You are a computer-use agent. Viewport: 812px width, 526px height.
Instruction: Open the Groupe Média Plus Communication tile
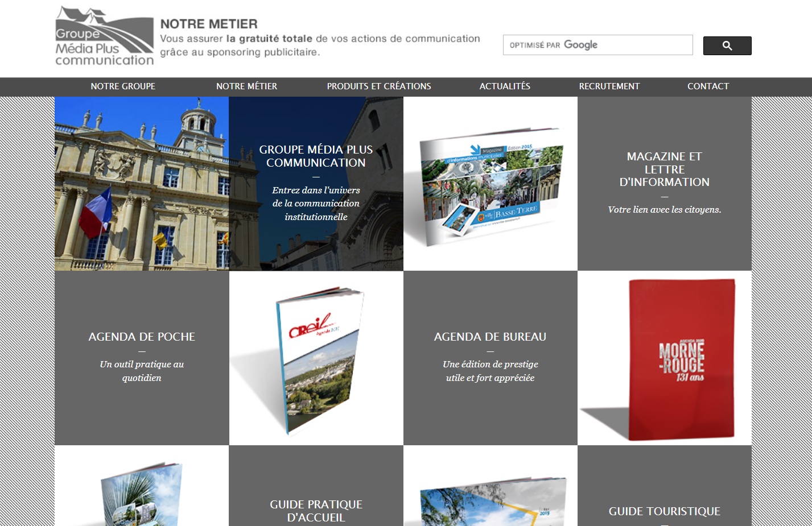(x=316, y=184)
